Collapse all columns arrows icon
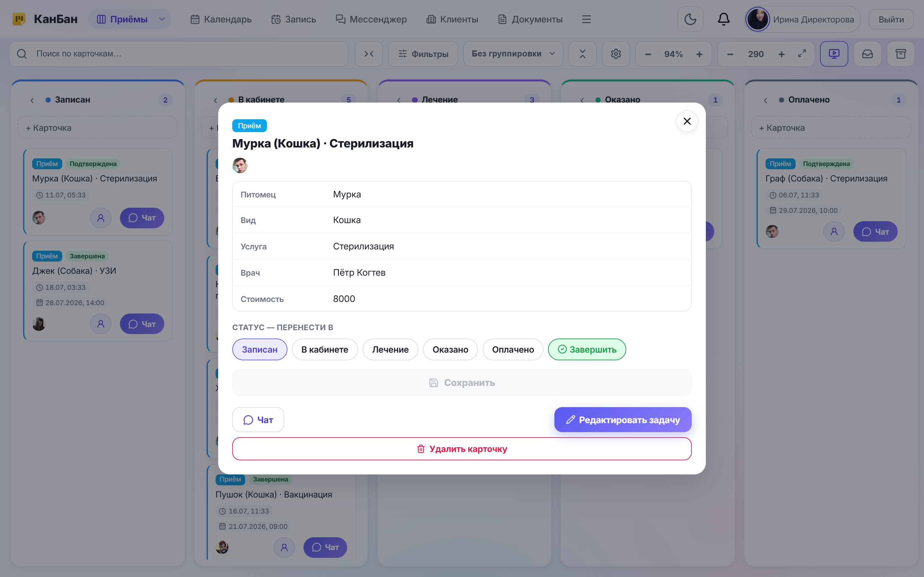This screenshot has height=577, width=924. [x=369, y=54]
